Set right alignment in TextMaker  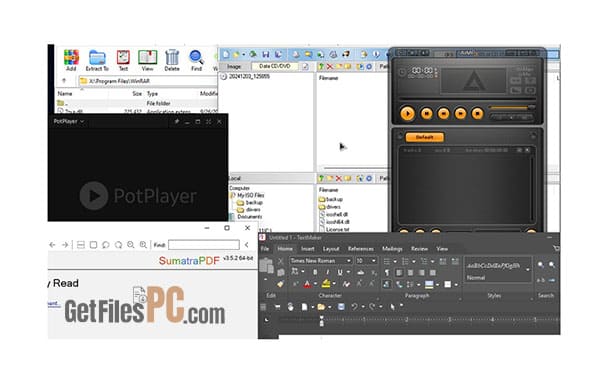click(421, 272)
